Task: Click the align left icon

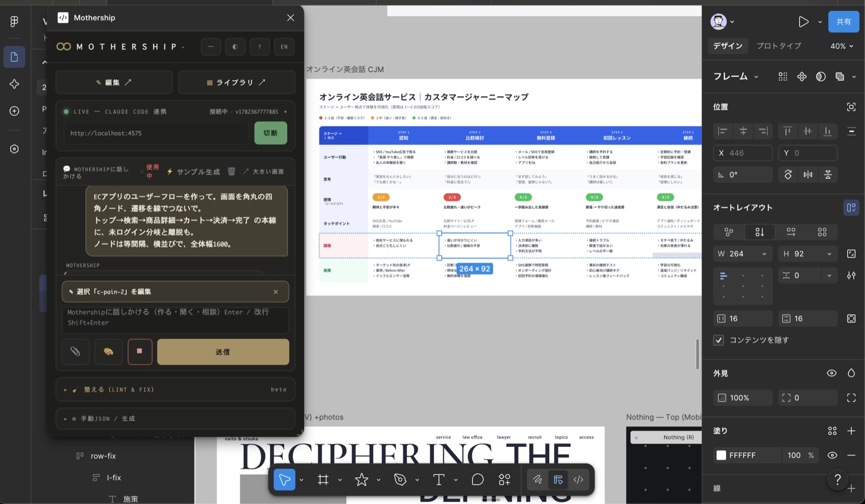Action: click(723, 131)
